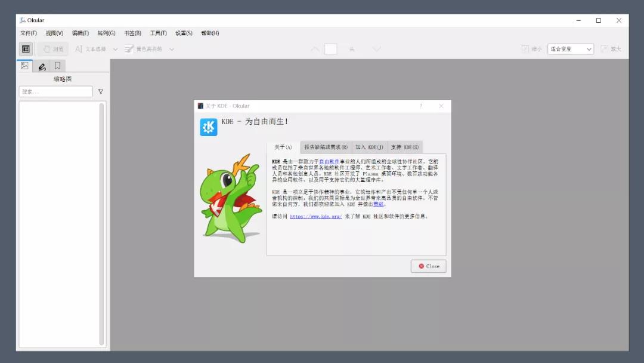The width and height of the screenshot is (644, 363).
Task: Toggle the thumbnail filter funnel
Action: point(100,91)
